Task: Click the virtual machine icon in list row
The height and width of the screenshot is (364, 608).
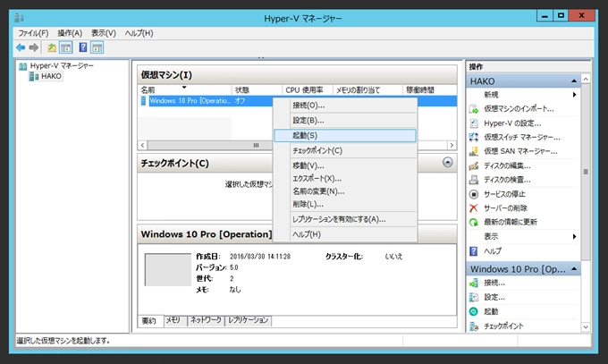Action: point(143,101)
